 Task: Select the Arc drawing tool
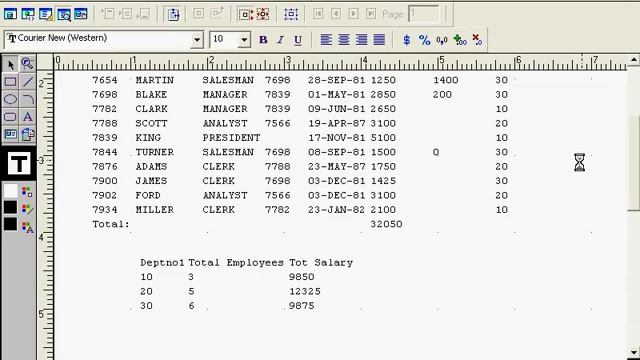pyautogui.click(x=27, y=99)
